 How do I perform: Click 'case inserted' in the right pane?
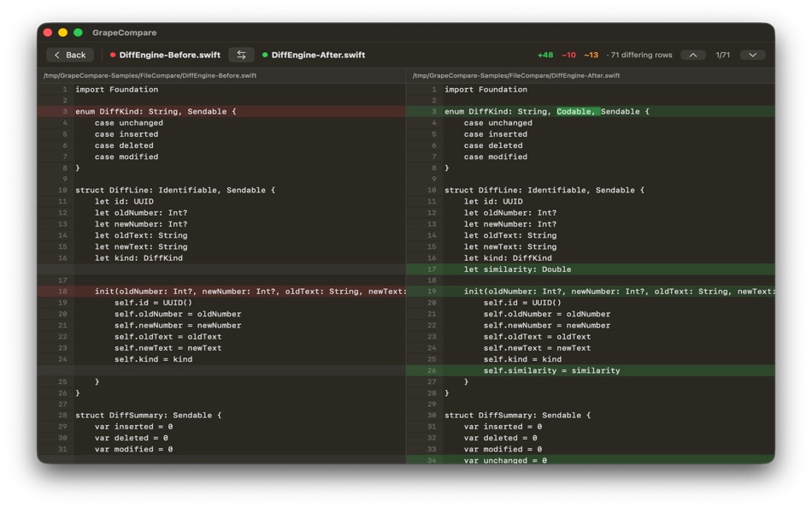tap(496, 134)
